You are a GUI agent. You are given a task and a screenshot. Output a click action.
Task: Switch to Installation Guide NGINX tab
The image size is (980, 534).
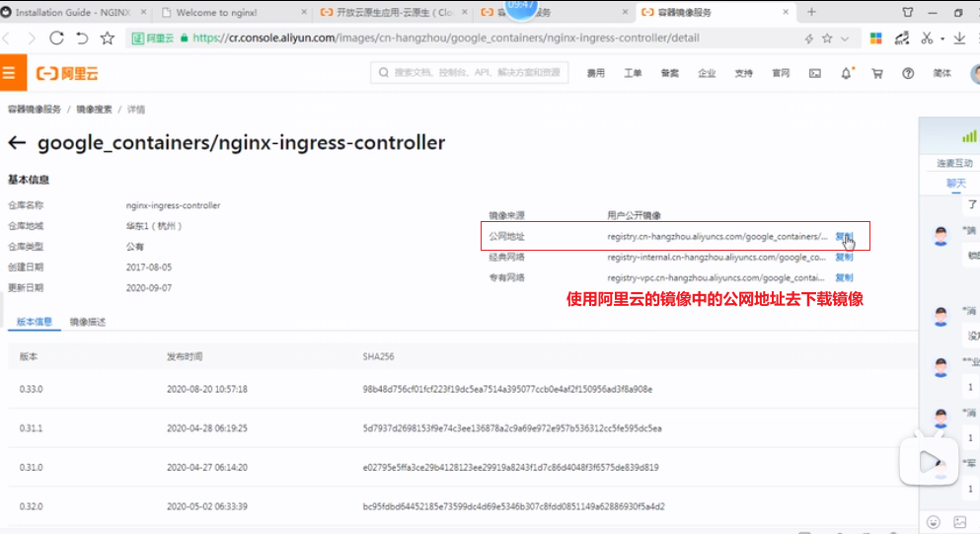click(72, 12)
